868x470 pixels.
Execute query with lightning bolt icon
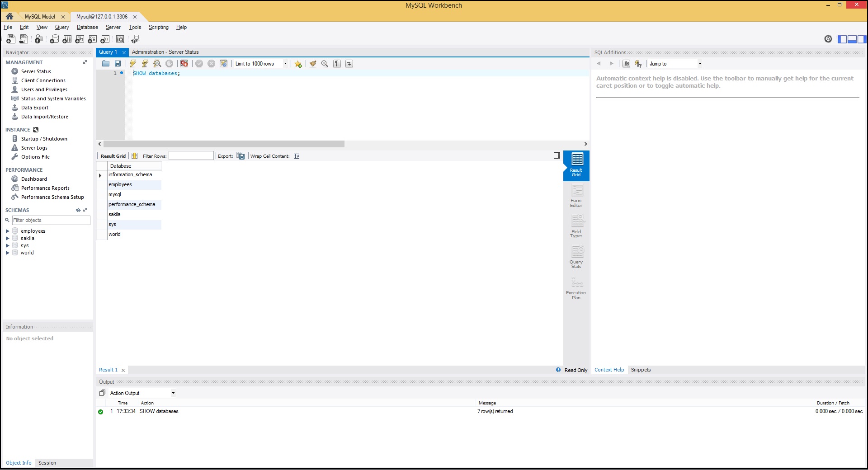[133, 64]
